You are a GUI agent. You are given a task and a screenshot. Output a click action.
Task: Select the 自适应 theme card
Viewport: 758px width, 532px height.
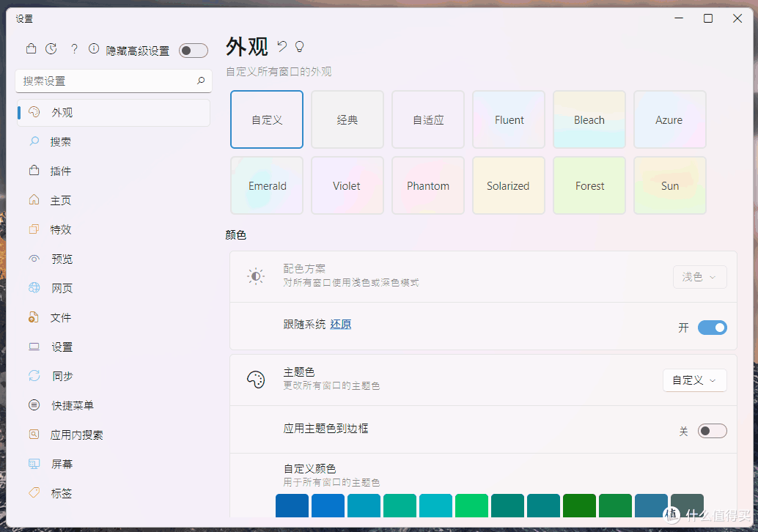tap(428, 119)
